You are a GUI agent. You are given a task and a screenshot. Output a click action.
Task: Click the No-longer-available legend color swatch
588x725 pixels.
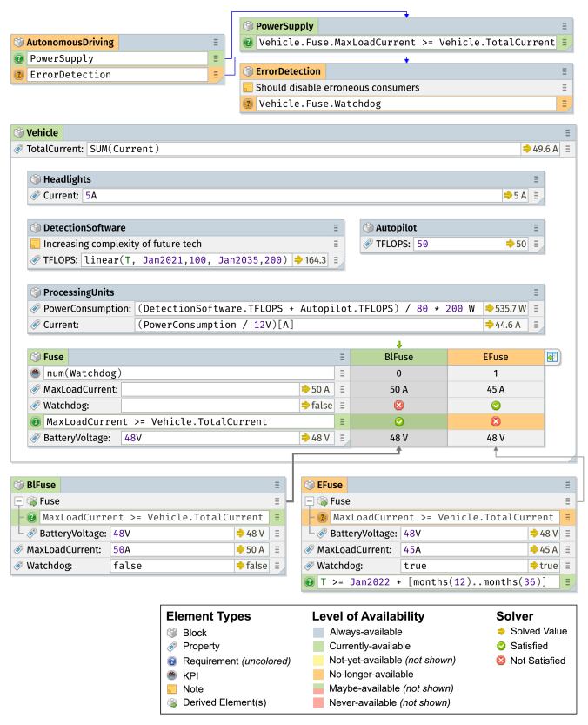point(318,675)
